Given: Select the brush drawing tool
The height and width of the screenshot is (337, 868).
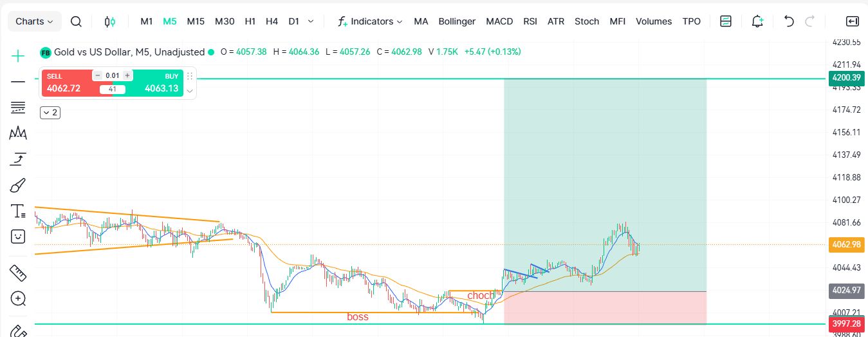Looking at the screenshot, I should [x=18, y=186].
